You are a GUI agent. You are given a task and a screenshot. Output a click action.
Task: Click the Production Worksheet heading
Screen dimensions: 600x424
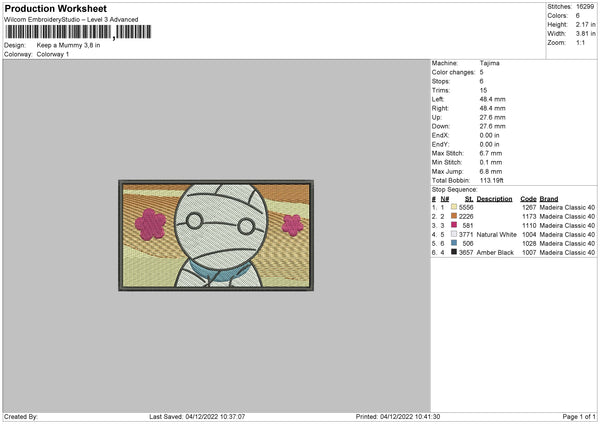coord(56,8)
